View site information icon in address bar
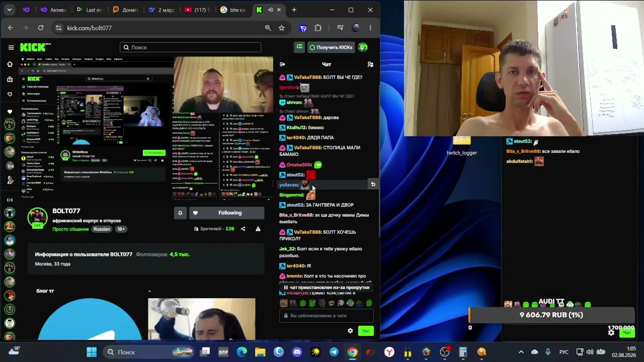The width and height of the screenshot is (644, 362). [x=59, y=28]
